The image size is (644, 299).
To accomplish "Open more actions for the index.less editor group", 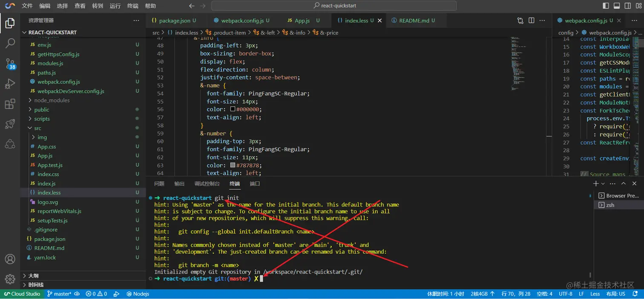I will pos(543,20).
